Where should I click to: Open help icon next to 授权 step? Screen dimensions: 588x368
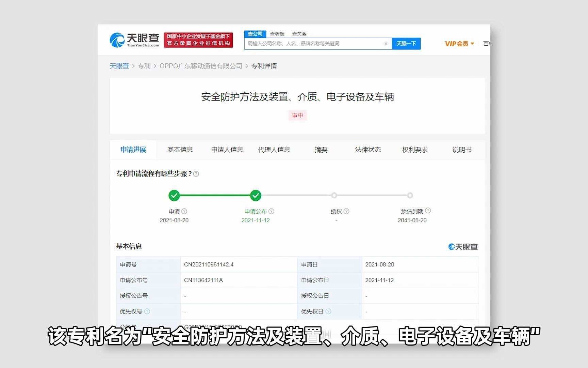[346, 211]
